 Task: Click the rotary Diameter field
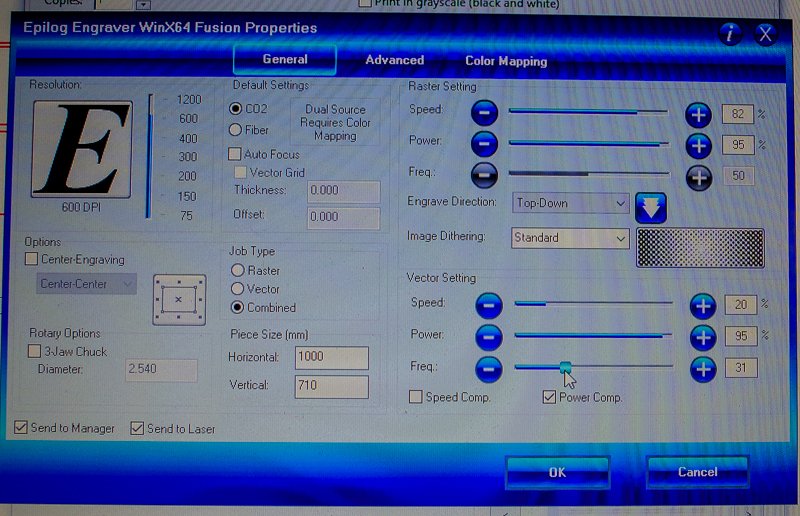click(161, 370)
